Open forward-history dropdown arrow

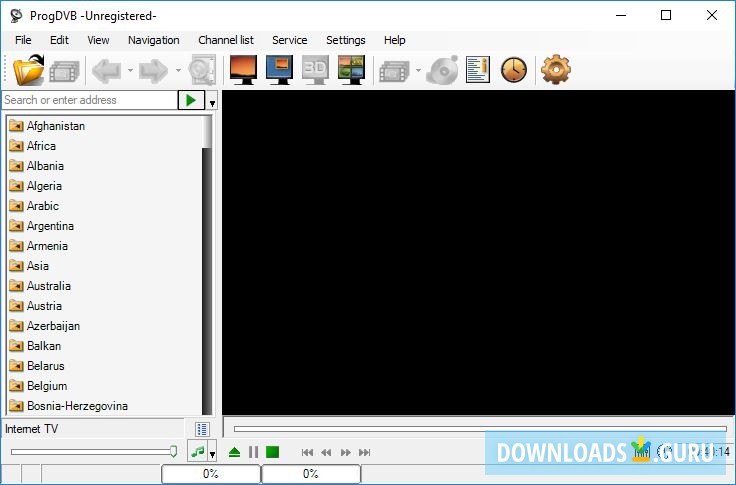(x=178, y=70)
